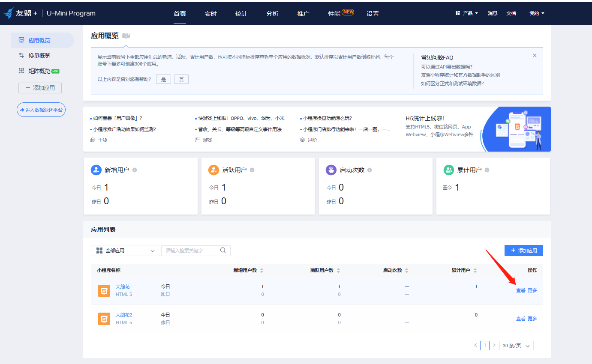The width and height of the screenshot is (592, 364).
Task: Open the 我的 account dropdown
Action: [537, 13]
